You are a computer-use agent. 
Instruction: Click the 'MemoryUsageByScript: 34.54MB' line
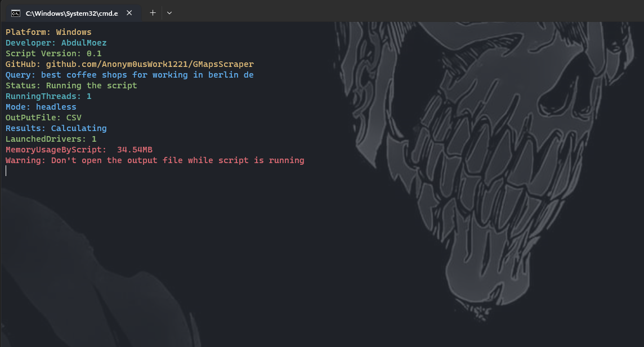pos(79,149)
